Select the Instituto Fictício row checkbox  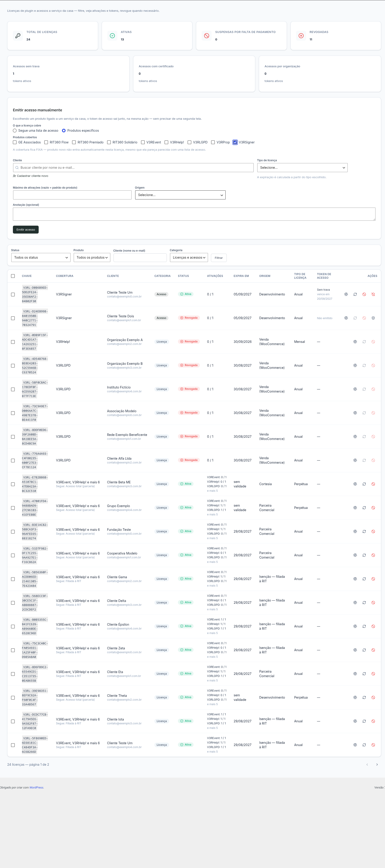[x=13, y=389]
